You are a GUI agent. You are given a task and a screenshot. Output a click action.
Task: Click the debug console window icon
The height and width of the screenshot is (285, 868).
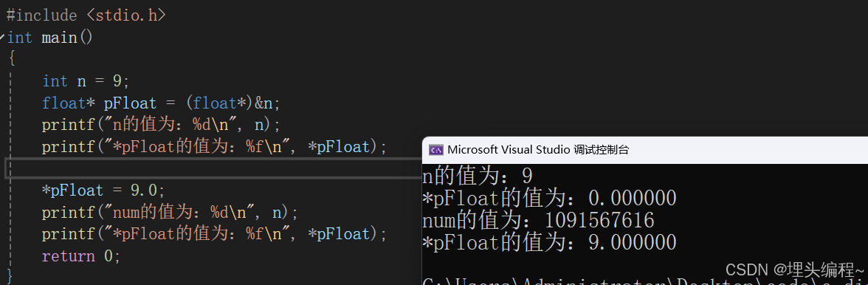coord(435,149)
